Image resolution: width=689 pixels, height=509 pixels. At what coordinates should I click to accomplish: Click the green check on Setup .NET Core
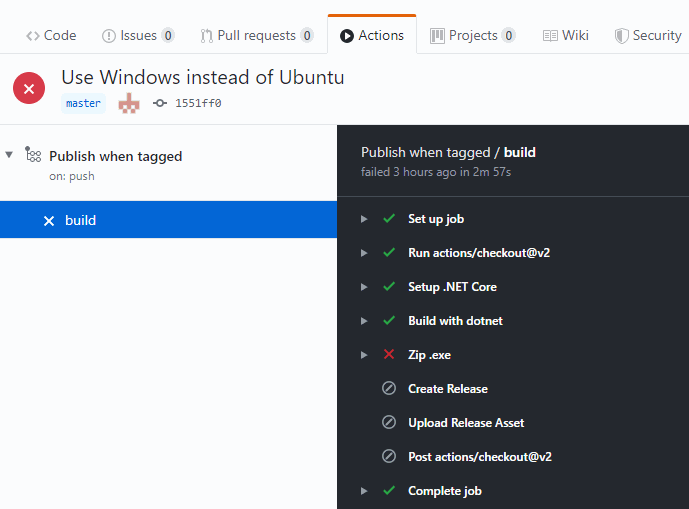389,286
